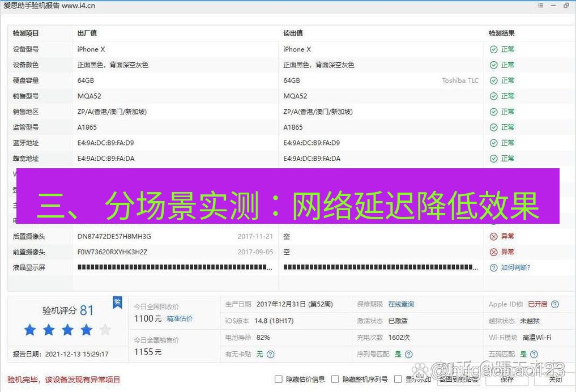Click the fifth gray star in the rating
The width and height of the screenshot is (576, 392).
(105, 329)
